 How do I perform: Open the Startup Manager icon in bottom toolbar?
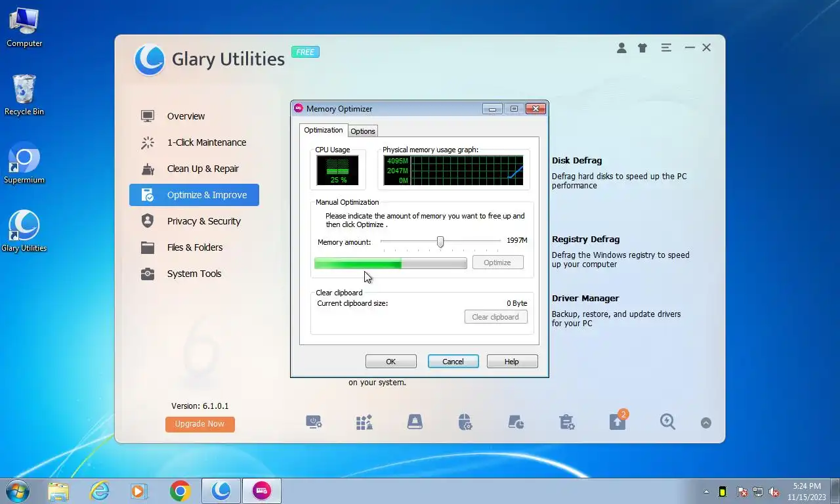pyautogui.click(x=314, y=422)
